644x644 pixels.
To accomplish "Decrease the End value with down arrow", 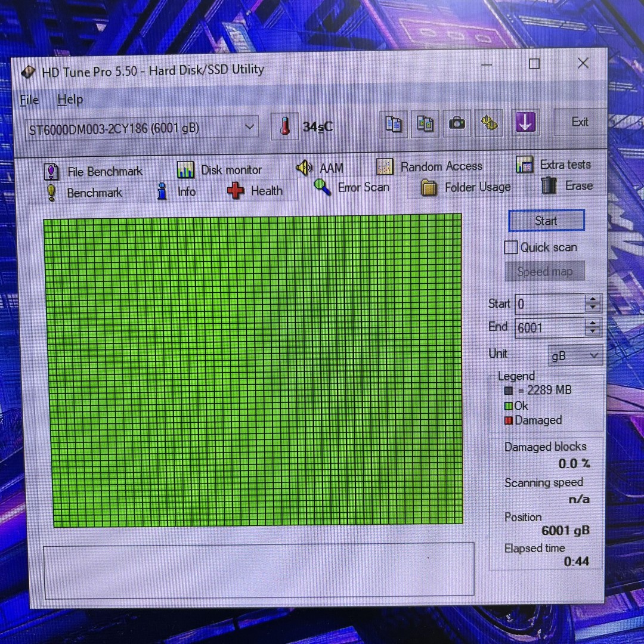I will 592,331.
